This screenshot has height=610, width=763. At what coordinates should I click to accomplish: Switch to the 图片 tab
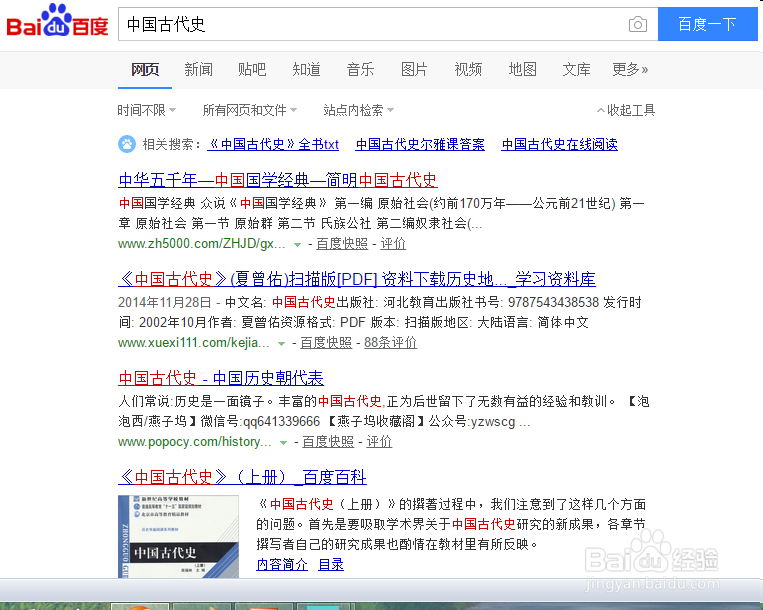pos(414,70)
